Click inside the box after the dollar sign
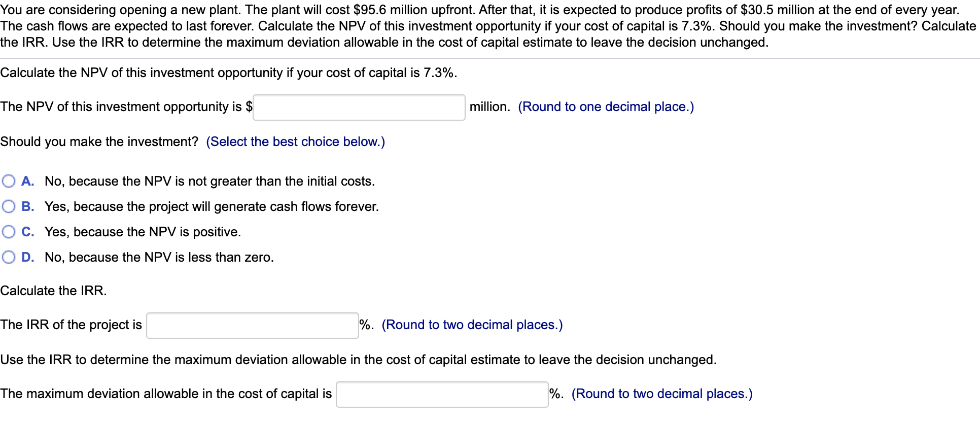The height and width of the screenshot is (429, 980). tap(358, 108)
